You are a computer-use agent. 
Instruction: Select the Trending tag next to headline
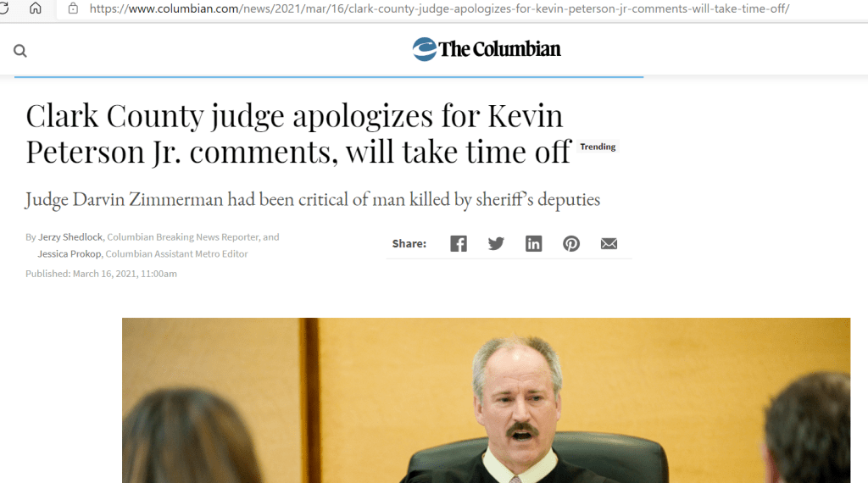598,147
